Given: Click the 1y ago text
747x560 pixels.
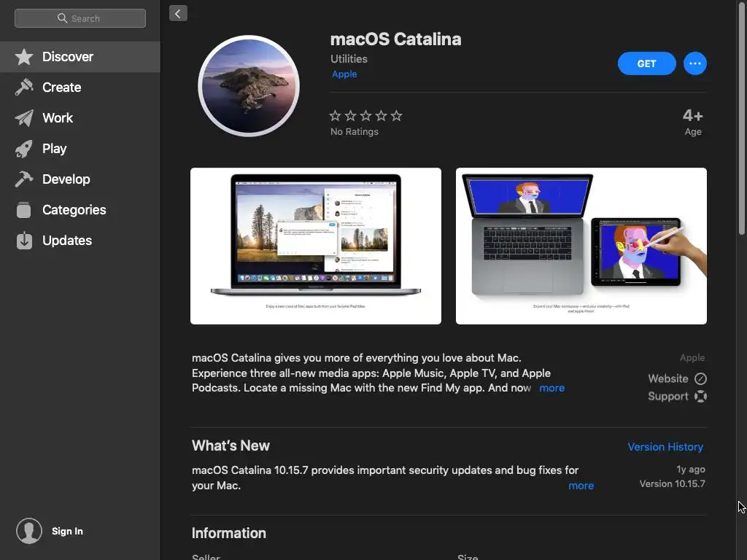Looking at the screenshot, I should tap(691, 470).
